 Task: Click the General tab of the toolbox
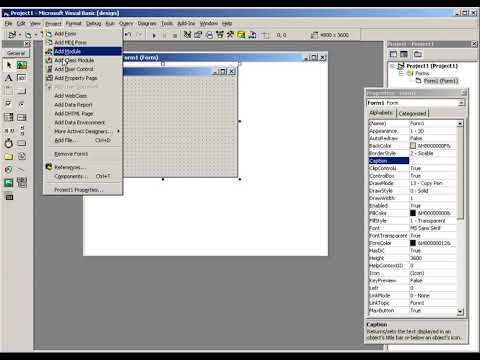[16, 53]
